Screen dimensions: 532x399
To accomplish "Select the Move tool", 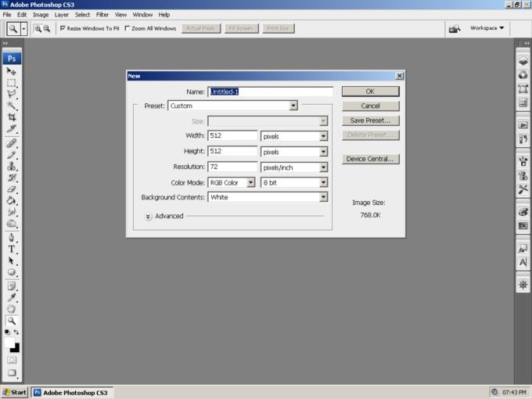I will click(x=11, y=71).
